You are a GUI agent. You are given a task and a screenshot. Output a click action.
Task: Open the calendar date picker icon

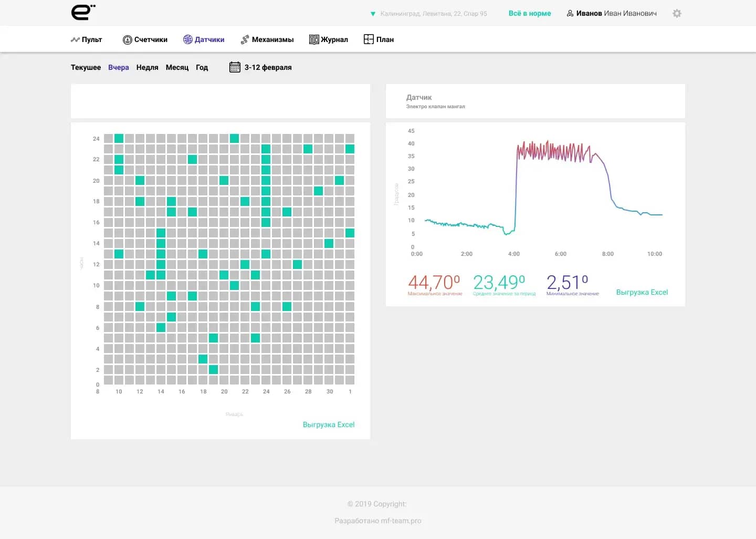tap(235, 67)
